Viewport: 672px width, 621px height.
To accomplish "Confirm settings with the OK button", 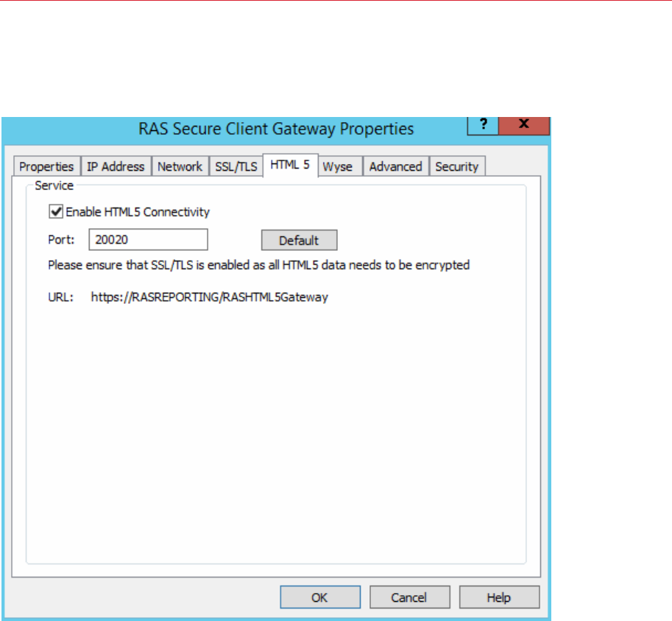I will 320,597.
